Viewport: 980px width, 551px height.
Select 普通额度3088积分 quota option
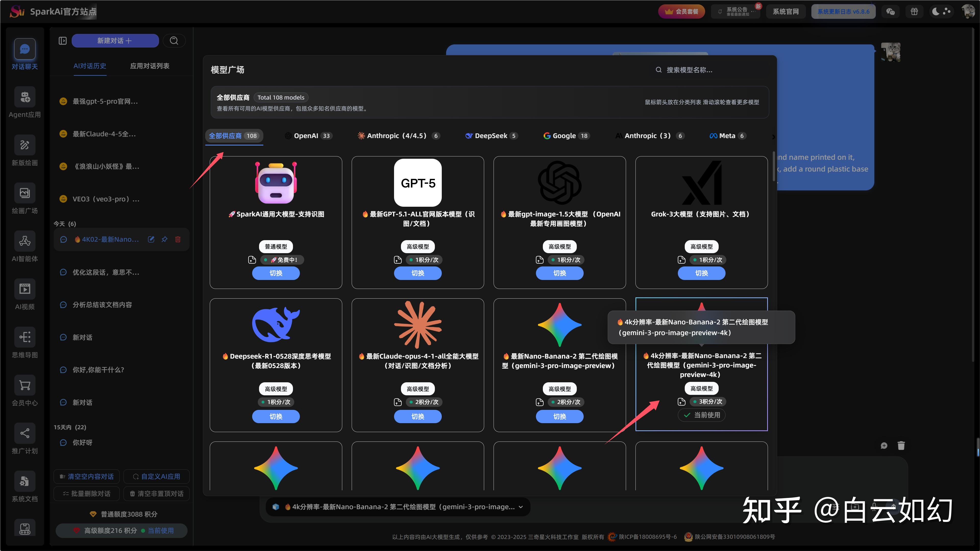124,514
